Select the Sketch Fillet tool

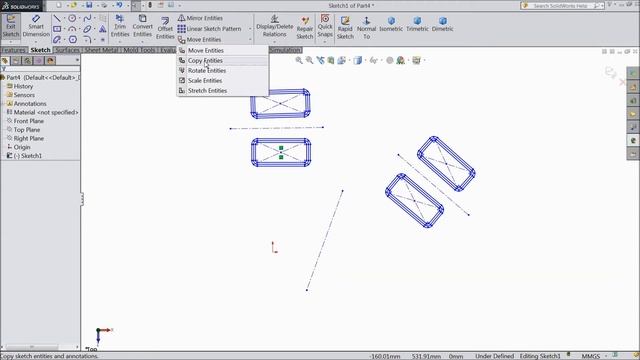[x=87, y=40]
